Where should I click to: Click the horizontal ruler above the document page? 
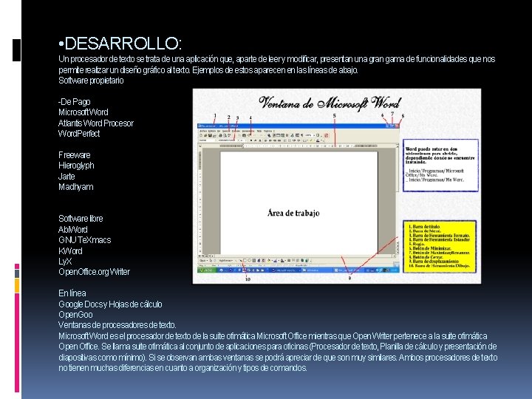(299, 146)
